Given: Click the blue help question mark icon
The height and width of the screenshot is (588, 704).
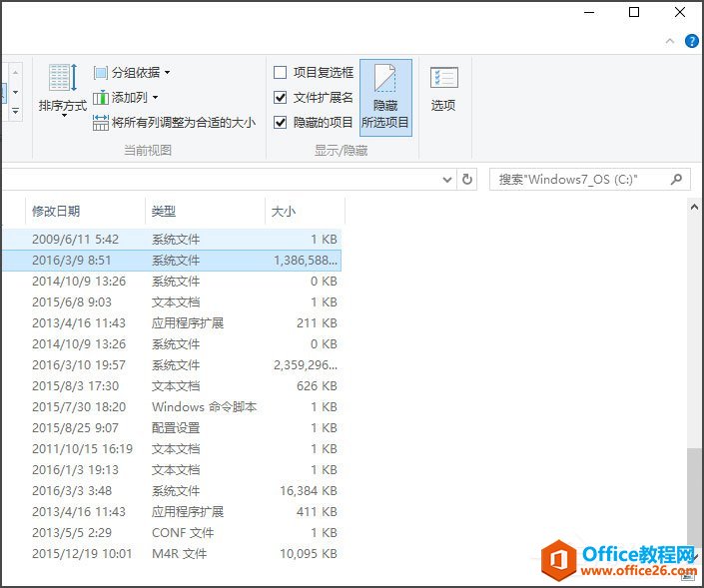Looking at the screenshot, I should pyautogui.click(x=692, y=41).
